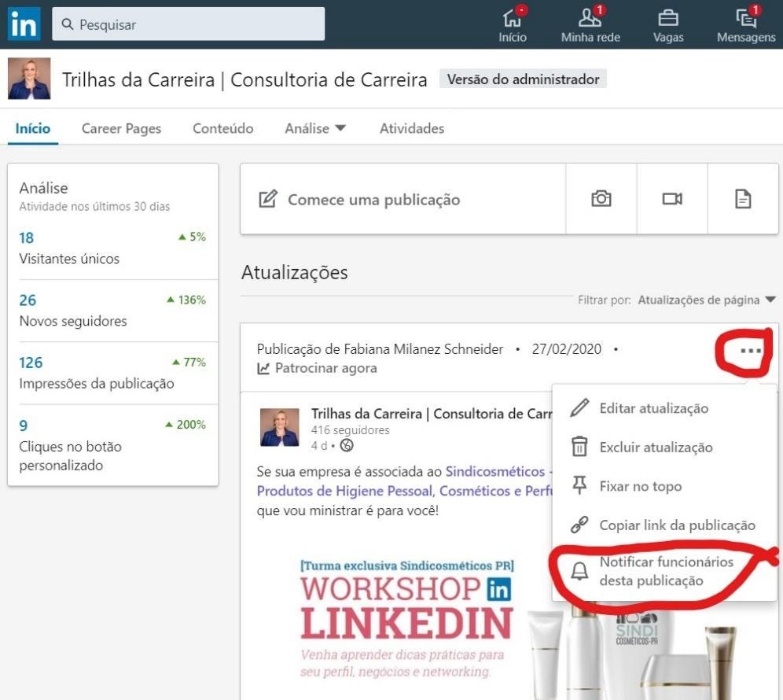This screenshot has width=783, height=700.
Task: Select Copiar link da publicação
Action: (x=664, y=525)
